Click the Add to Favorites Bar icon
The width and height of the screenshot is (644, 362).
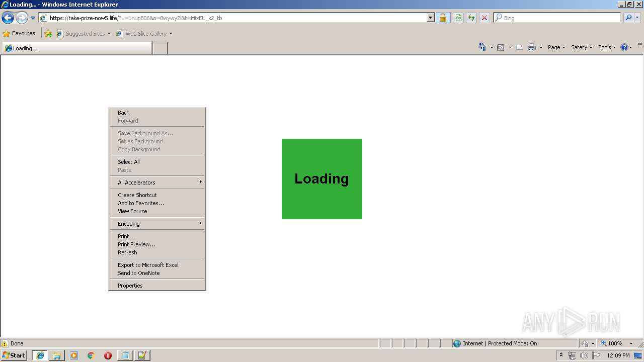(x=48, y=34)
